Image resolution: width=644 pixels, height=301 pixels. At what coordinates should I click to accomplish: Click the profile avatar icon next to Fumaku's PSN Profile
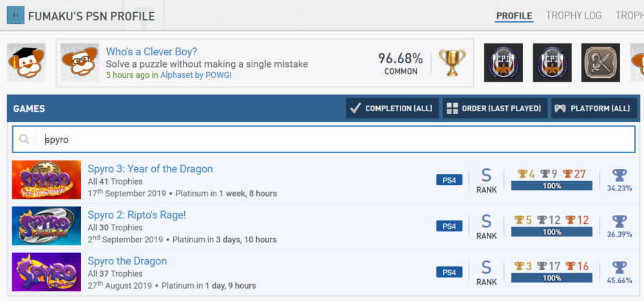click(x=15, y=15)
